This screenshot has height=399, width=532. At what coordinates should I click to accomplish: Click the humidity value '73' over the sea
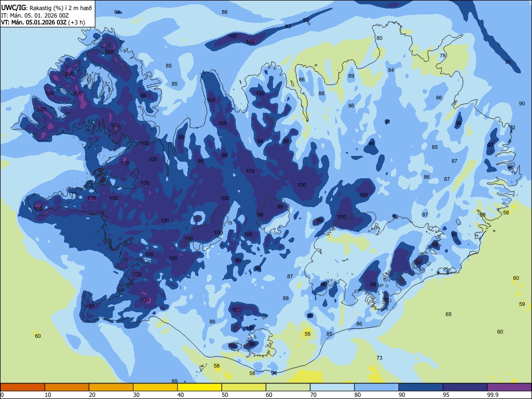pyautogui.click(x=379, y=358)
